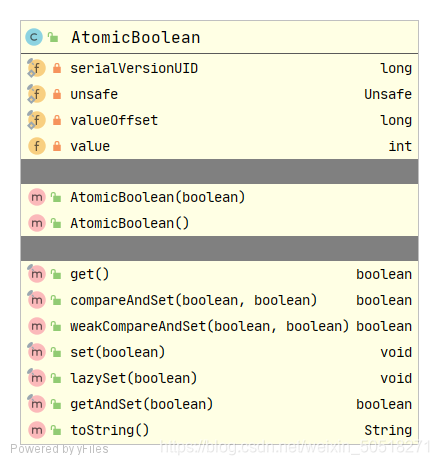Click the method icon for lazySet(boolean)
Screen dimensions: 439x465
click(36, 378)
